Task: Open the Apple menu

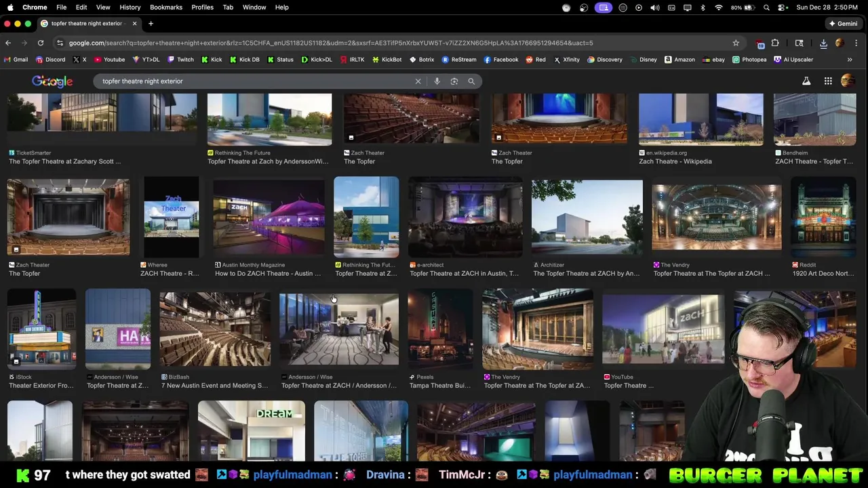Action: (x=10, y=7)
